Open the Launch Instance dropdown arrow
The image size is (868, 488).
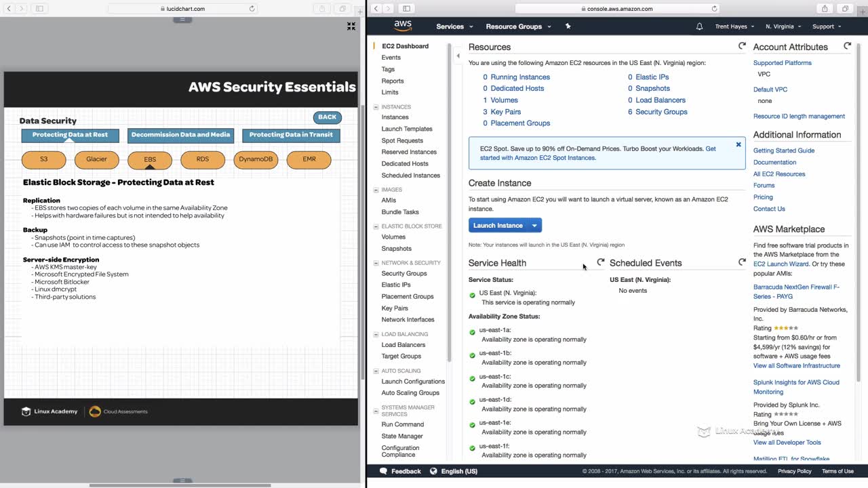point(534,225)
